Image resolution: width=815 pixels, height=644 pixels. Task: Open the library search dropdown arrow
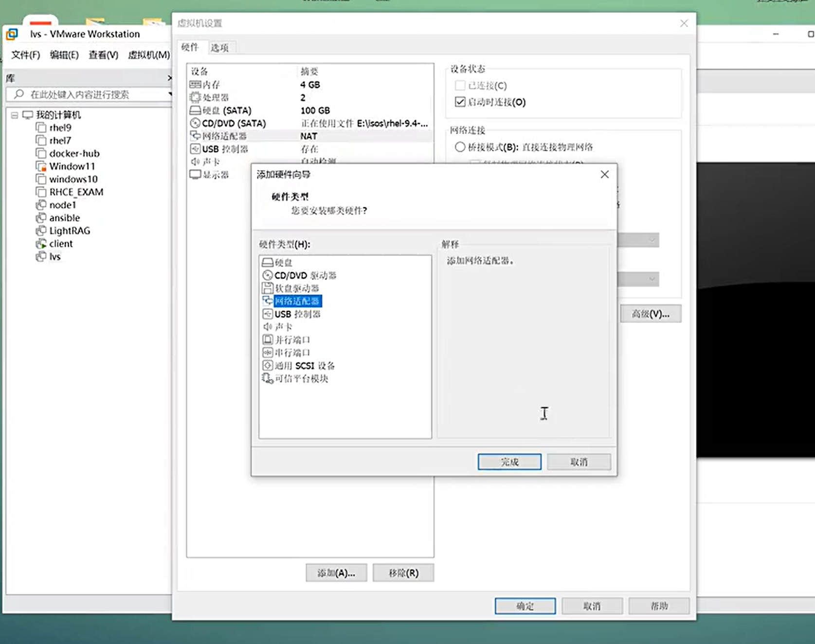coord(170,94)
